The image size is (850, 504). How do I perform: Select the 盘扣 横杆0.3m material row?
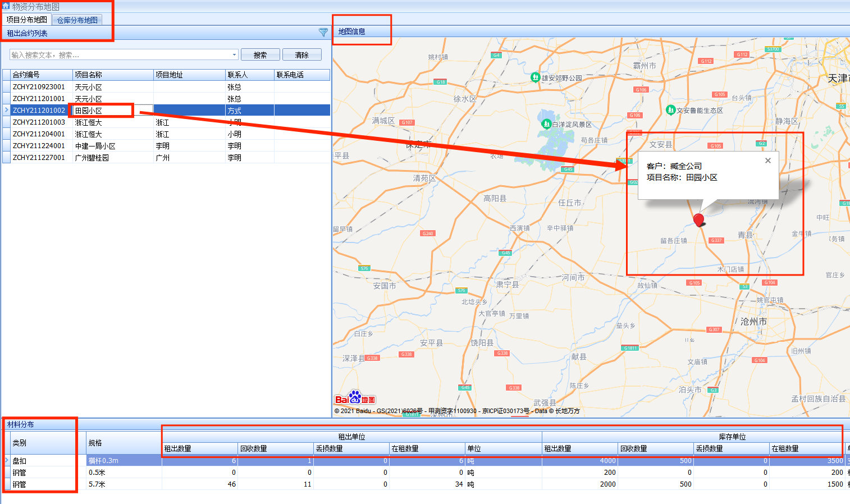[x=427, y=460]
